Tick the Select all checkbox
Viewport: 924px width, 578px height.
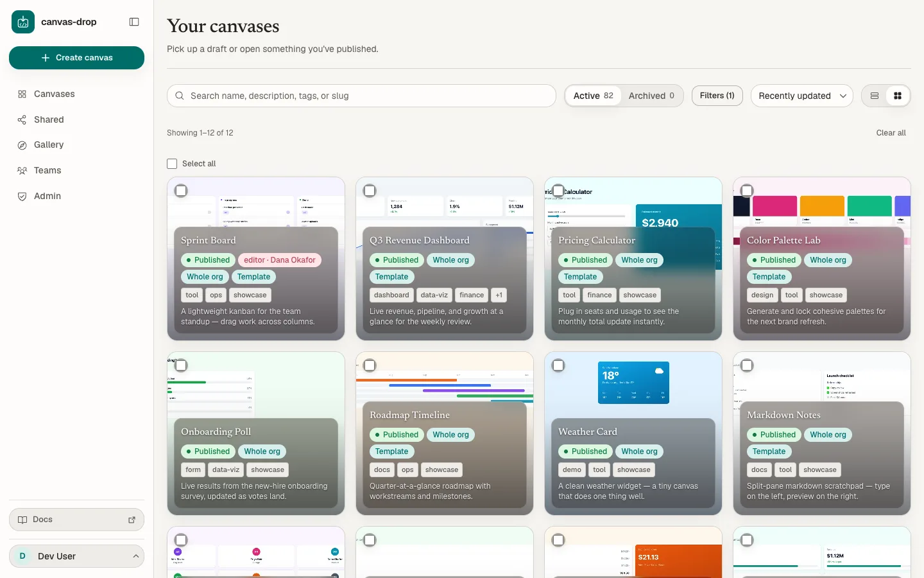[172, 164]
